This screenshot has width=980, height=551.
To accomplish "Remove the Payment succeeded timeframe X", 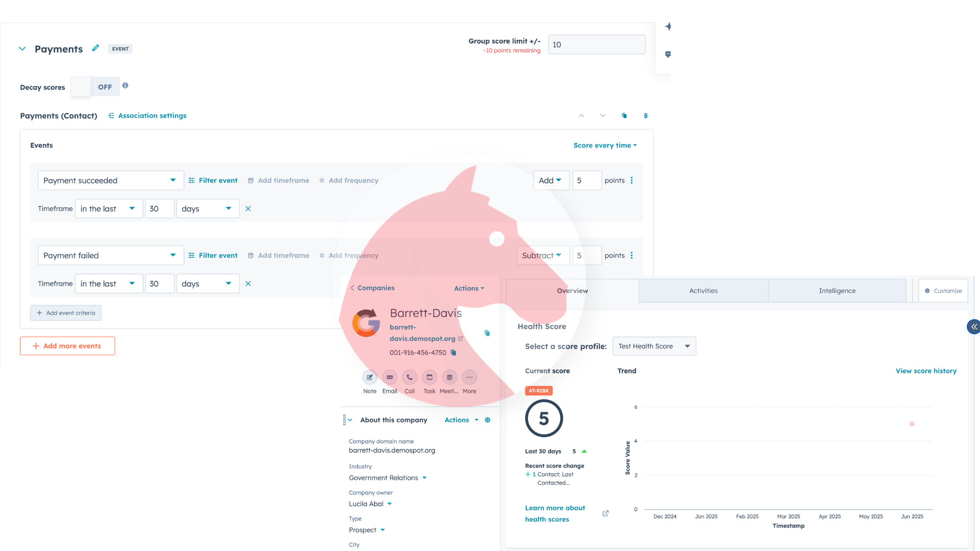I will 248,209.
